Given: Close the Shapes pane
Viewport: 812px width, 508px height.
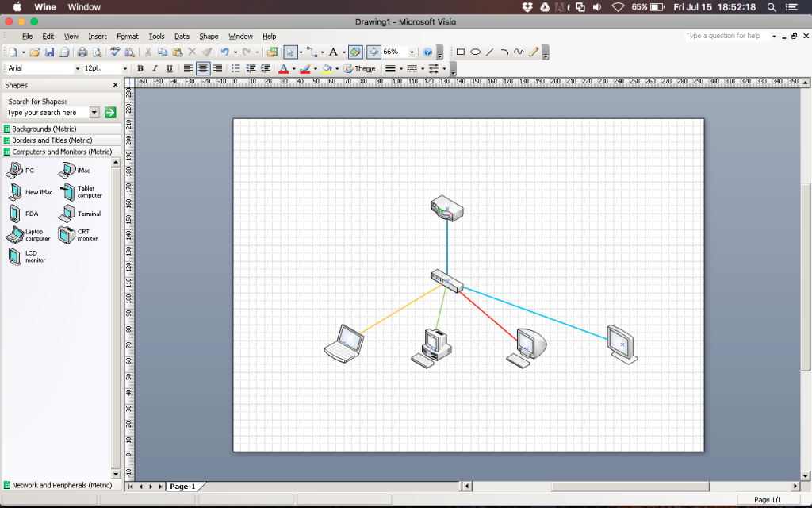Looking at the screenshot, I should point(115,85).
